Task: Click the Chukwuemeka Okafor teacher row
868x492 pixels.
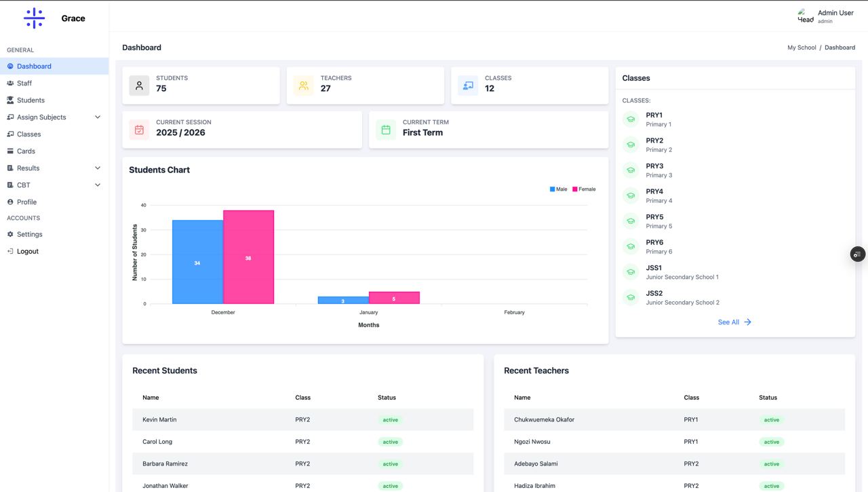Action: coord(674,419)
